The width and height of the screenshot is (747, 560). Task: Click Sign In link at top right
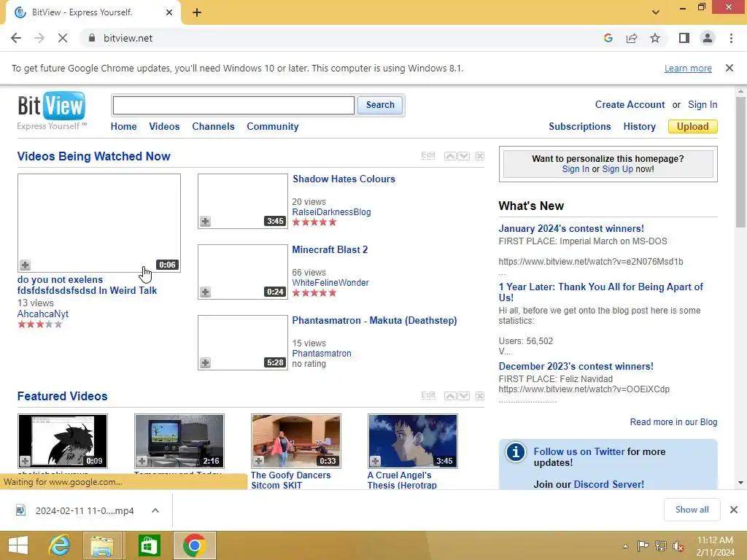click(703, 105)
